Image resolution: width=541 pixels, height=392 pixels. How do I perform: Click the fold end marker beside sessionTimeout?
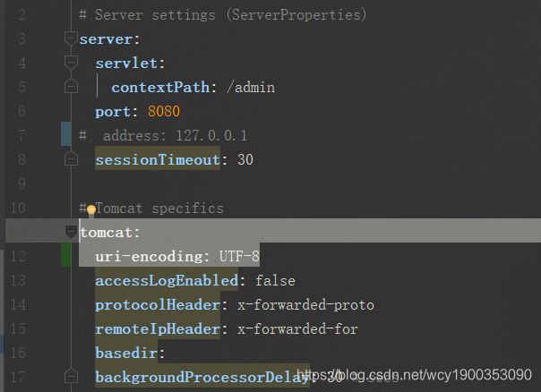click(71, 160)
